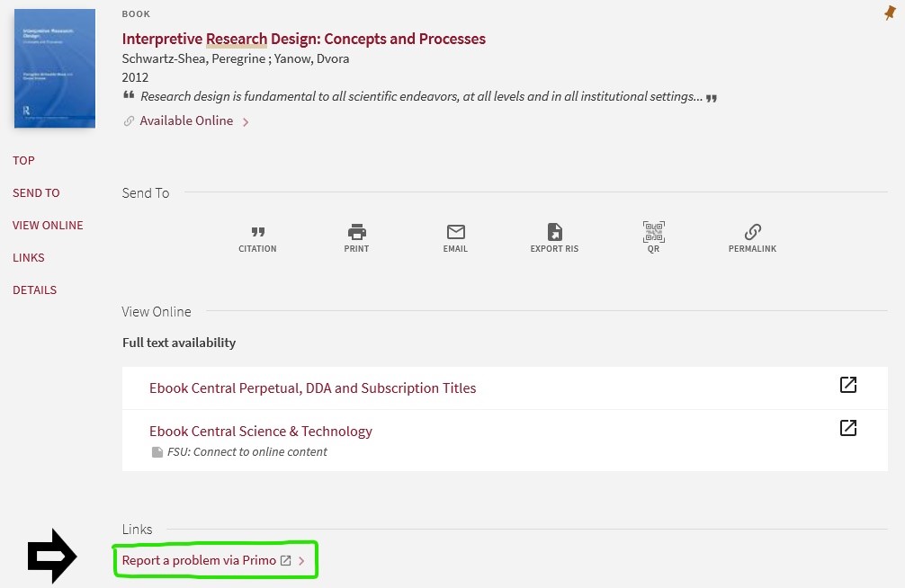Click the book cover thumbnail

(55, 68)
